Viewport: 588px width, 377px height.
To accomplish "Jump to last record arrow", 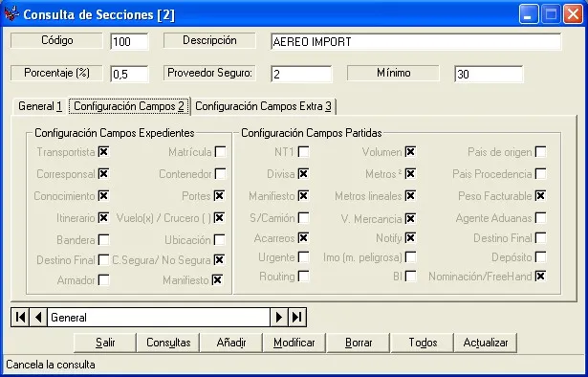I will pyautogui.click(x=297, y=318).
